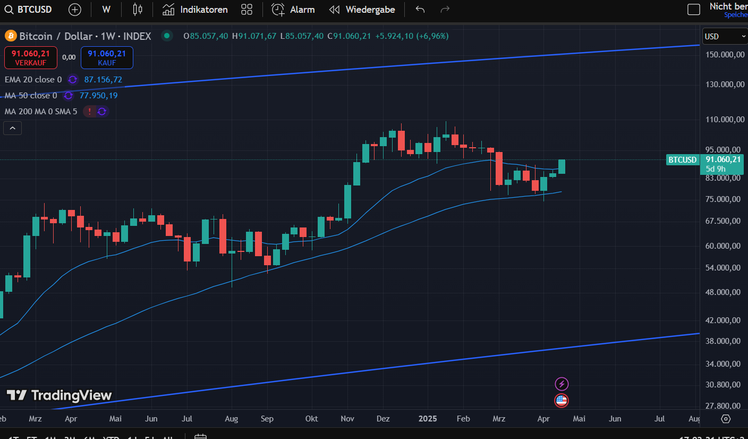Image resolution: width=748 pixels, height=439 pixels.
Task: Click the MA 50 refresh circle icon
Action: [68, 95]
